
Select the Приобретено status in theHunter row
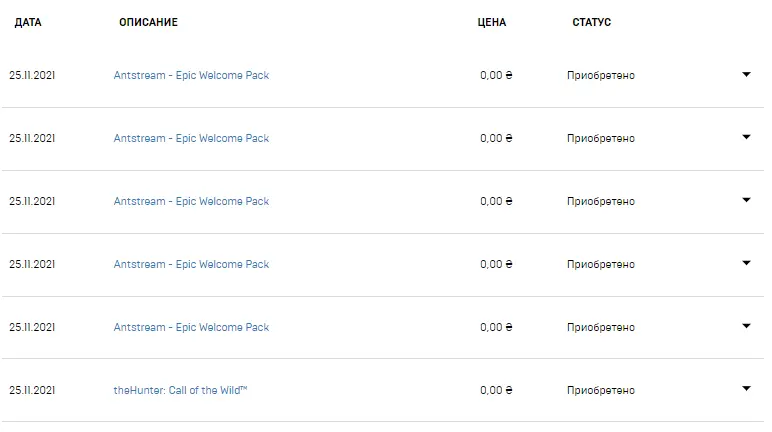pyautogui.click(x=601, y=391)
